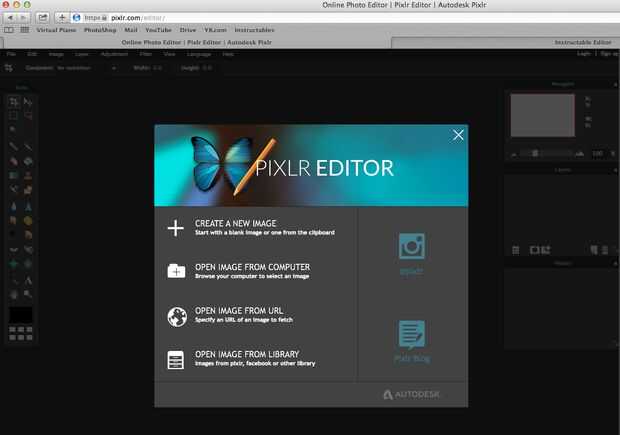620x435 pixels.
Task: Click the browser Share button
Action: click(43, 18)
